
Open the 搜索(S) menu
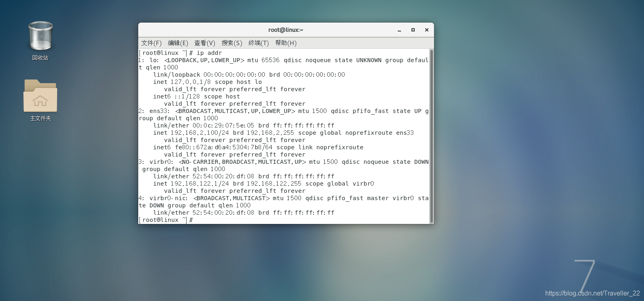pyautogui.click(x=232, y=43)
